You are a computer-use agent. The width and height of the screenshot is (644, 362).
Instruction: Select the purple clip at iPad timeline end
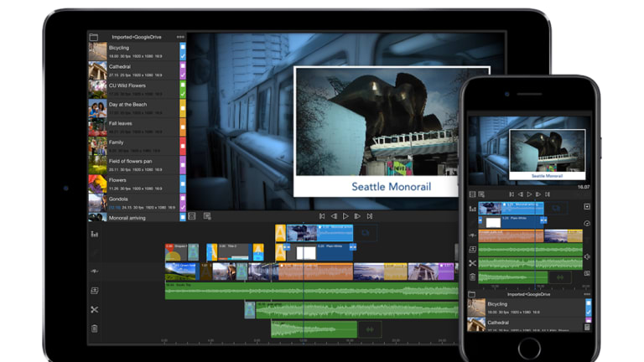[446, 271]
